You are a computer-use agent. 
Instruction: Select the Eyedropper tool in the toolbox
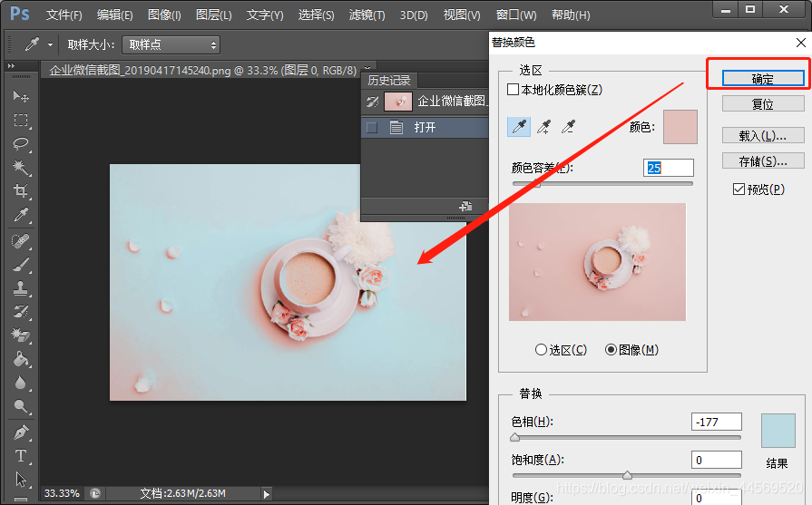[x=21, y=215]
